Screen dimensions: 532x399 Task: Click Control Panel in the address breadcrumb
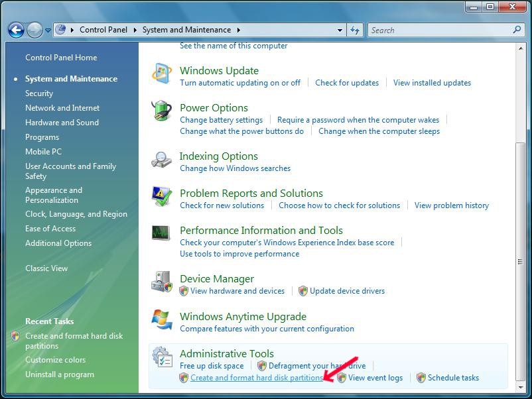pyautogui.click(x=103, y=30)
